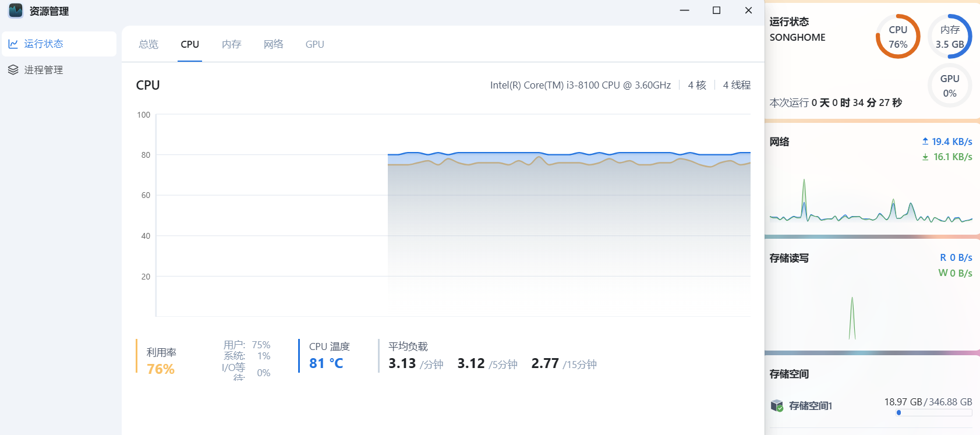Click the chart icon beside 运行状态 in sidebar
Image resolution: width=980 pixels, height=435 pixels.
pyautogui.click(x=13, y=44)
